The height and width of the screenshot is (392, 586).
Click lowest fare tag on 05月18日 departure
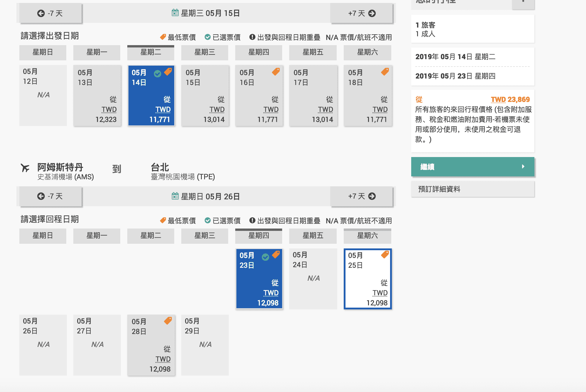(x=385, y=71)
